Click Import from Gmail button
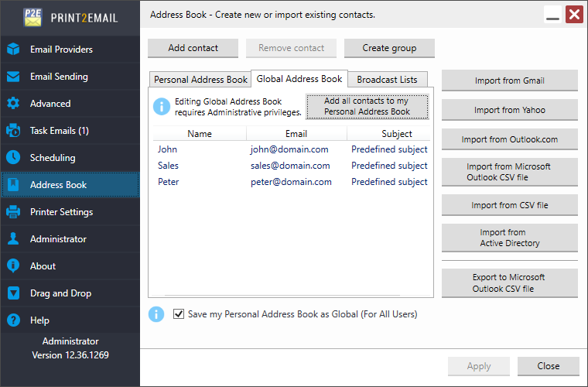 509,80
